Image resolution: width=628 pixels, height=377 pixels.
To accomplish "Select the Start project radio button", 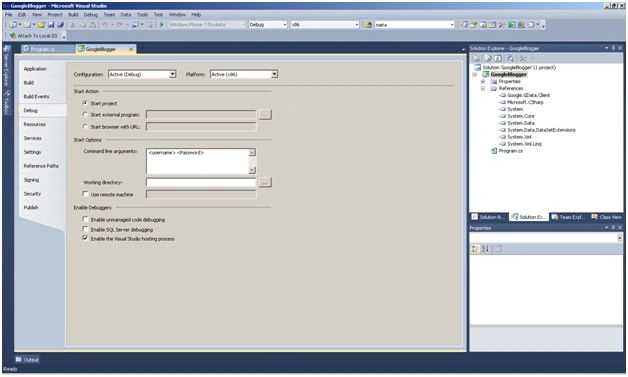I will click(x=85, y=103).
